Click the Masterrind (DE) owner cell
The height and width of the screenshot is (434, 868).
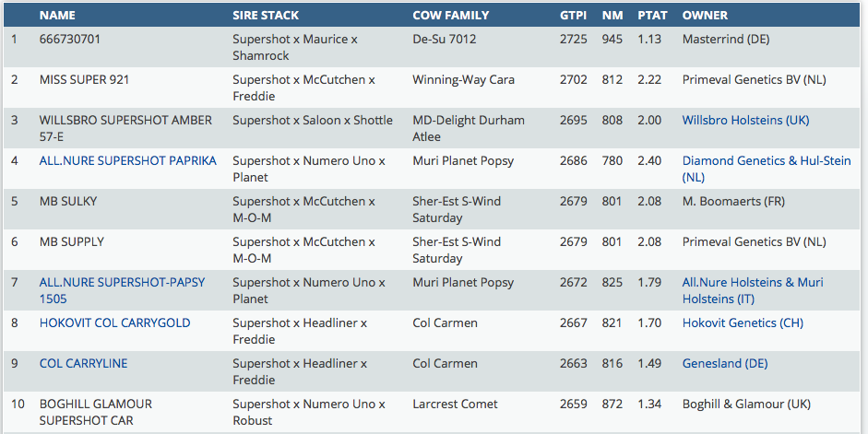point(725,39)
